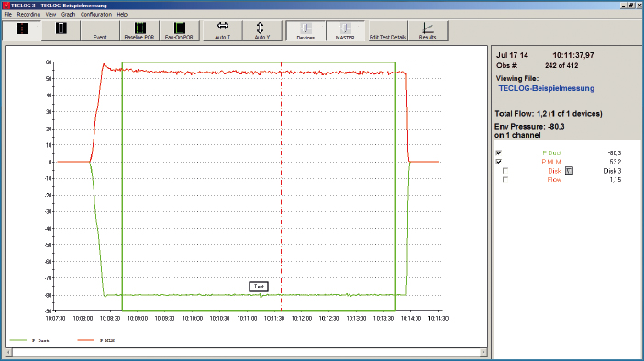Click the Test event marker label on graph

pos(259,287)
